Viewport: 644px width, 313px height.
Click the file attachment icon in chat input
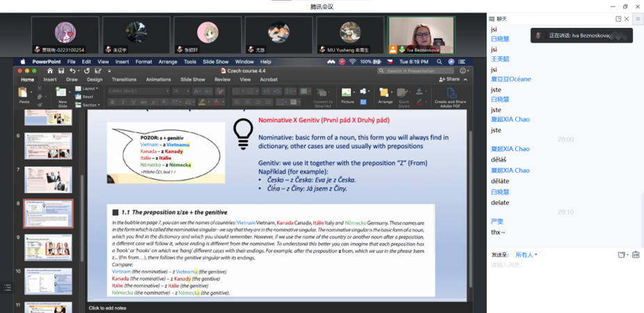(622, 255)
